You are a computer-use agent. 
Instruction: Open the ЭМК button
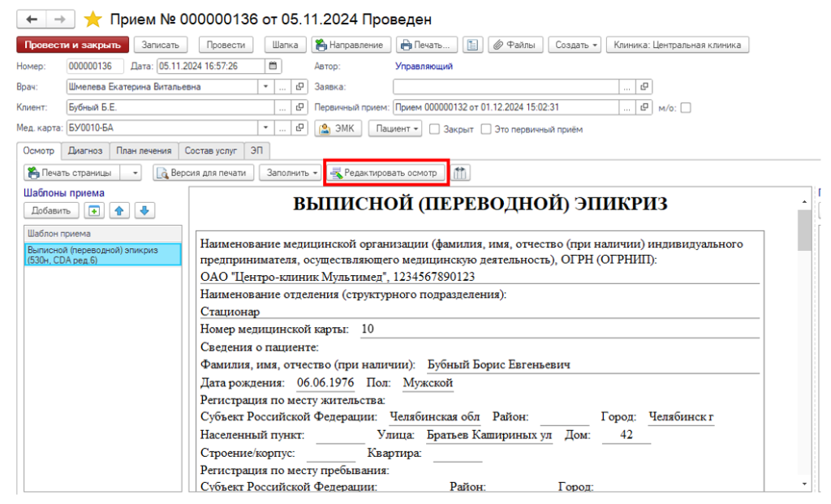338,129
